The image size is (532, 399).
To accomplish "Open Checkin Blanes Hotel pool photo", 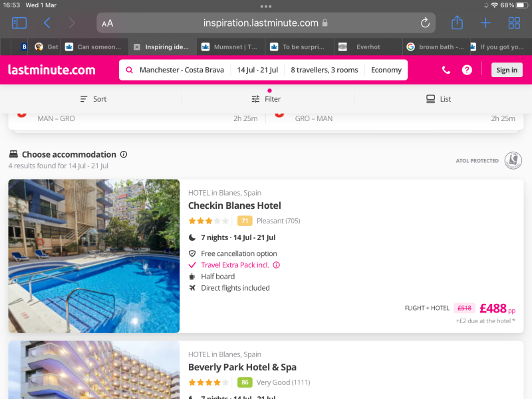I will (94, 256).
